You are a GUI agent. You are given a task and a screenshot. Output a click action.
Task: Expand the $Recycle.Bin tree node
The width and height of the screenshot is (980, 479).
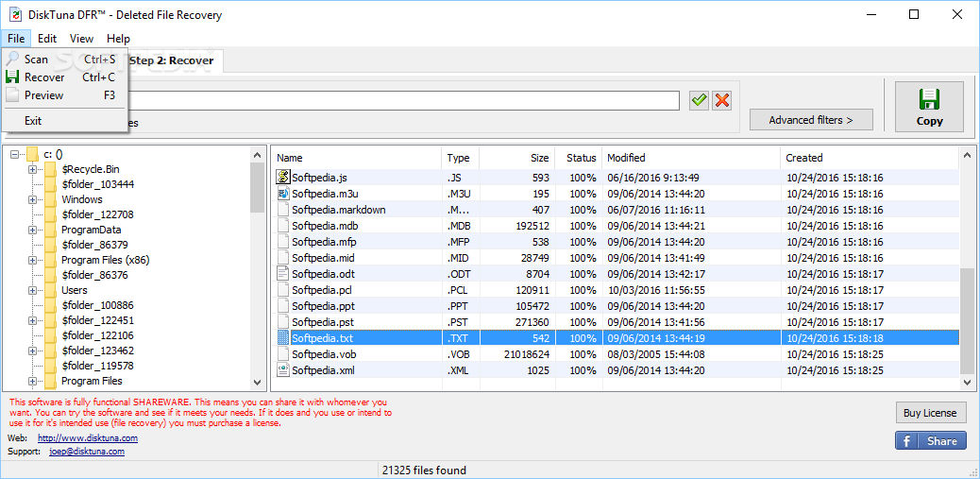tap(32, 169)
